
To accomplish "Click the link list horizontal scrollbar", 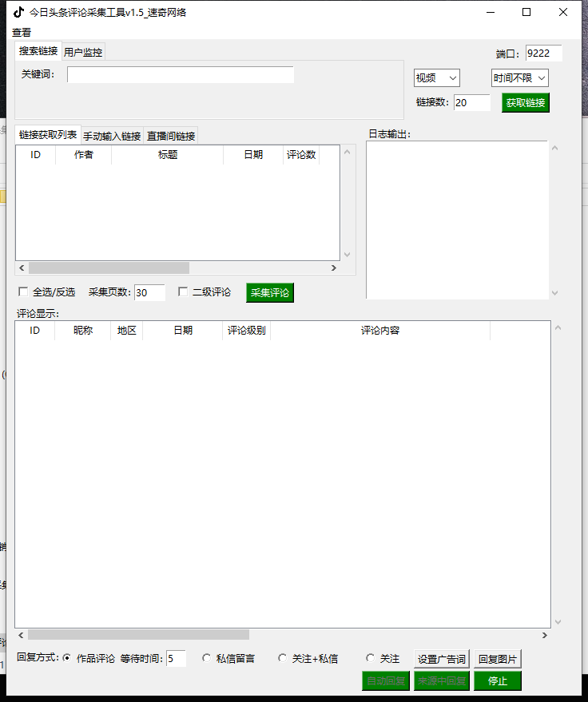I will (x=109, y=268).
